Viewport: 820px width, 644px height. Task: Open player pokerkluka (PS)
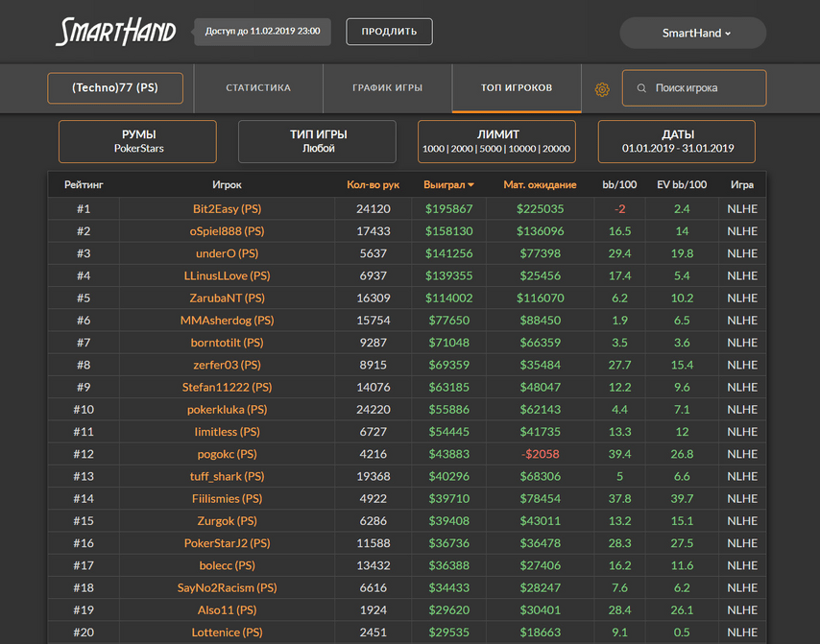click(x=227, y=410)
